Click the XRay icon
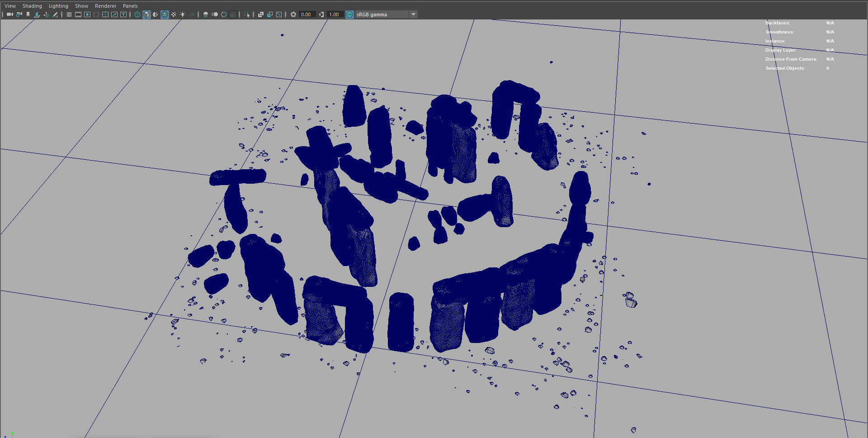Screen dimensions: 868x438 click(261, 14)
